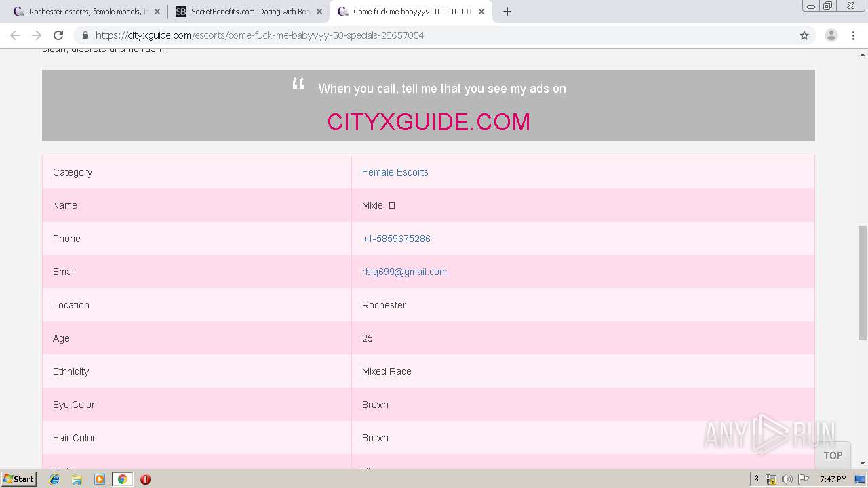Launch Internet Explorer from the taskbar
868x488 pixels.
click(x=54, y=479)
